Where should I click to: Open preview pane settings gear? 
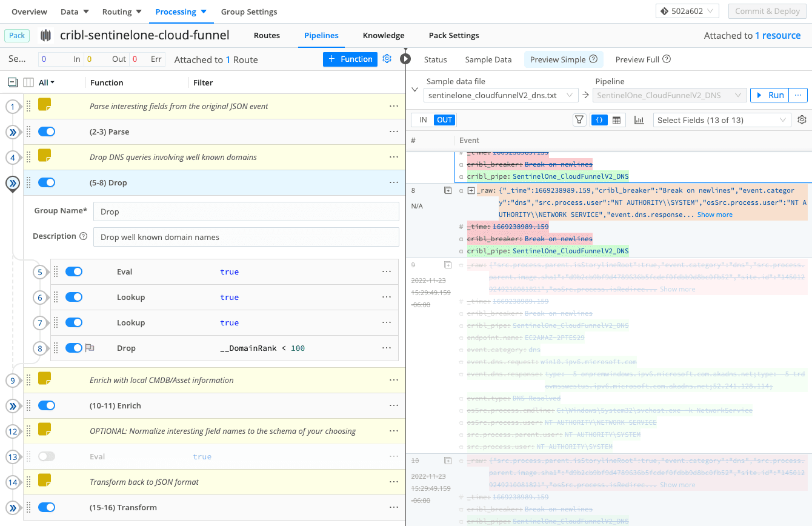tap(802, 119)
